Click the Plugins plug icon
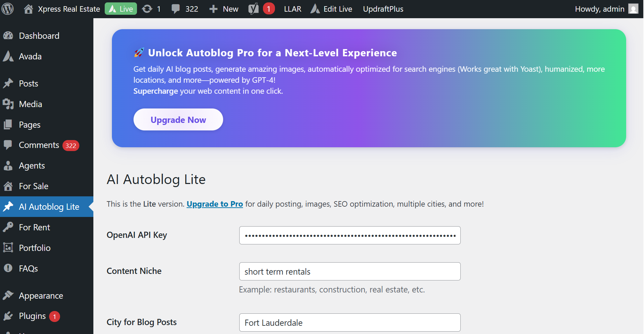This screenshot has height=334, width=644. 8,316
